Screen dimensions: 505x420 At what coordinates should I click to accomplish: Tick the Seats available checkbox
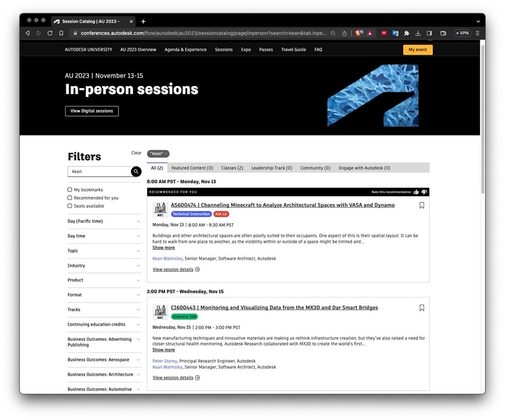coord(70,206)
